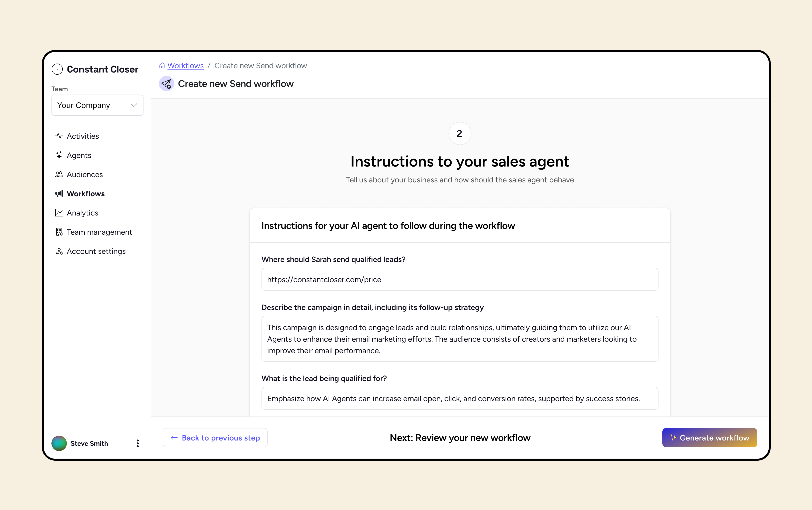Click the lead qualification input field
The image size is (812, 510).
460,398
